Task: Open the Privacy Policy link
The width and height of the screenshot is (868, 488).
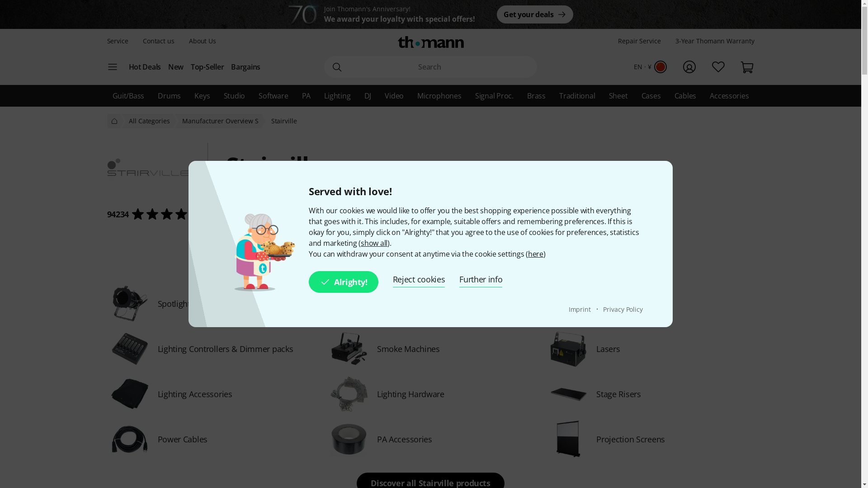Action: tap(623, 310)
